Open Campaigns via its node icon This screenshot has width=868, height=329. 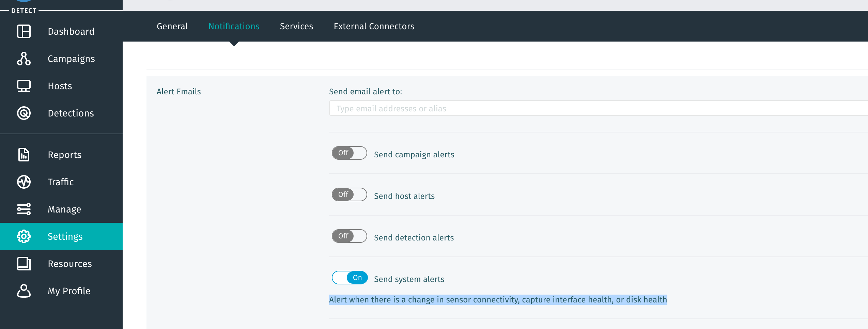(24, 59)
